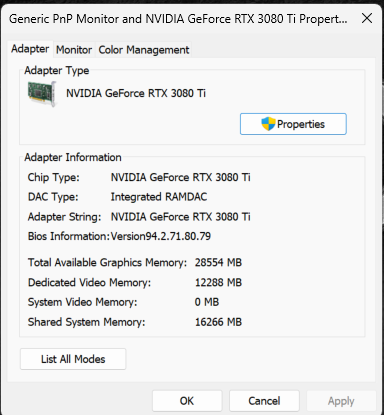Click the adapter name beside the card icon
384x415 pixels.
coord(136,93)
